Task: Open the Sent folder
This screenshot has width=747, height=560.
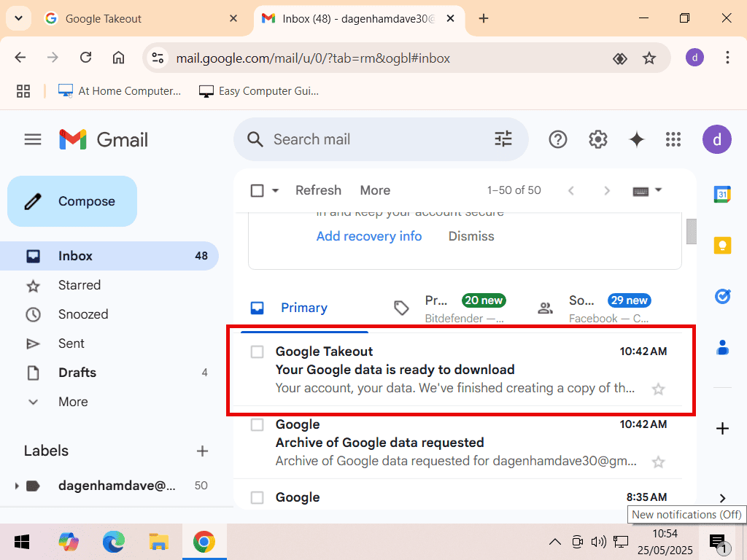Action: [x=109, y=343]
